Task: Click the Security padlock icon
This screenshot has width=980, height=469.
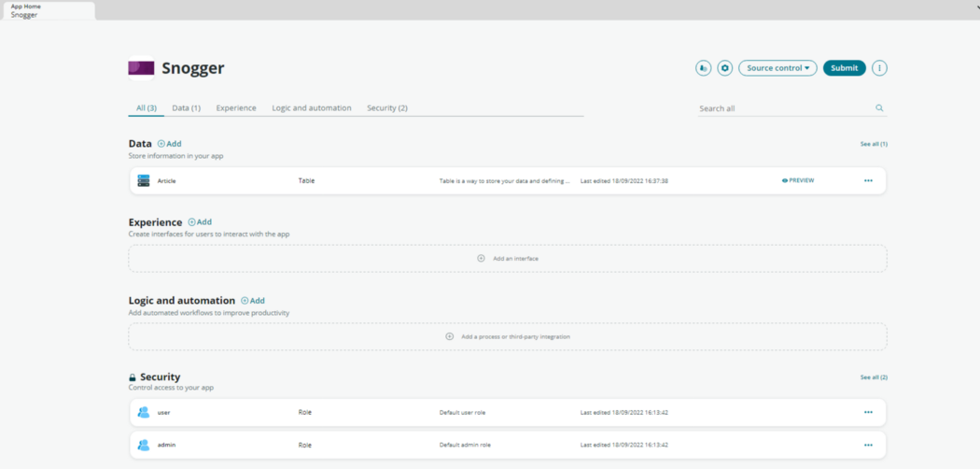Action: click(x=132, y=377)
